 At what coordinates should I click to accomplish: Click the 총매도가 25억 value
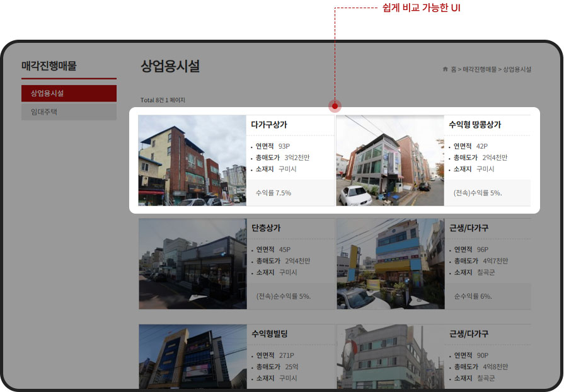[292, 367]
